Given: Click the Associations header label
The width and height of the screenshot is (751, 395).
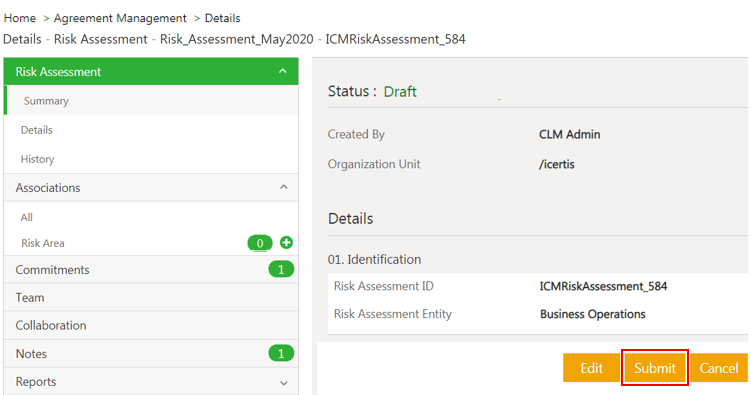Looking at the screenshot, I should point(48,188).
